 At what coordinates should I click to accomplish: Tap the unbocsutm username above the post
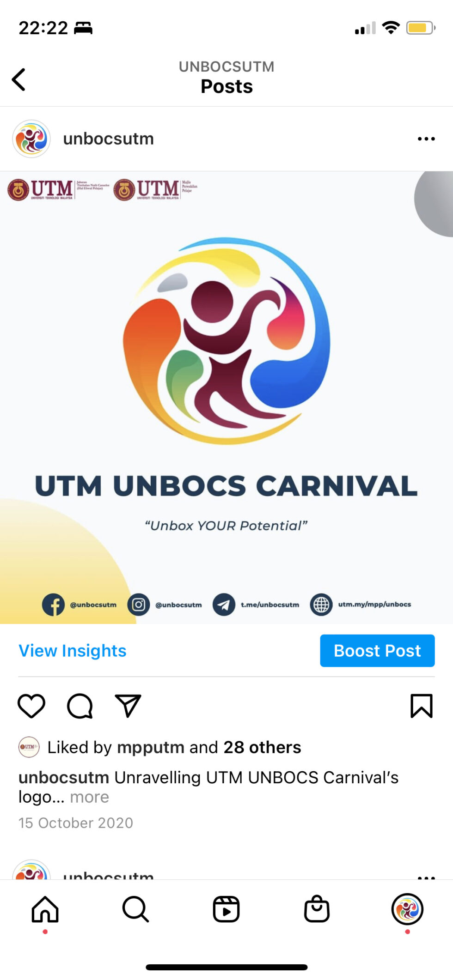pos(109,139)
